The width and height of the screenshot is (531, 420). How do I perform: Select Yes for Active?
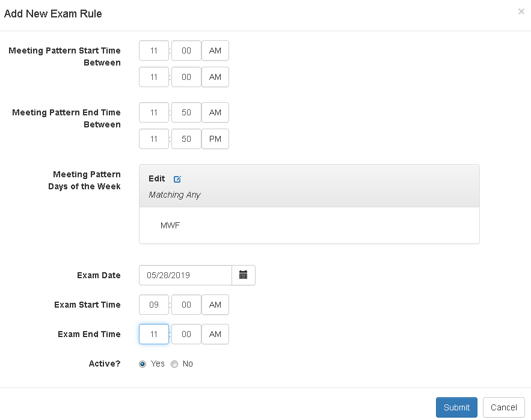[143, 364]
